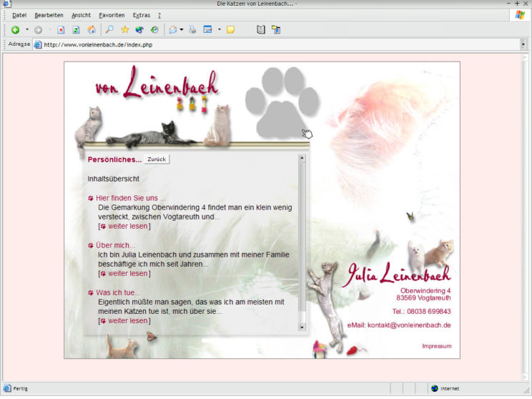Click the 'Fertig' status bar text
The height and width of the screenshot is (399, 532).
20,389
